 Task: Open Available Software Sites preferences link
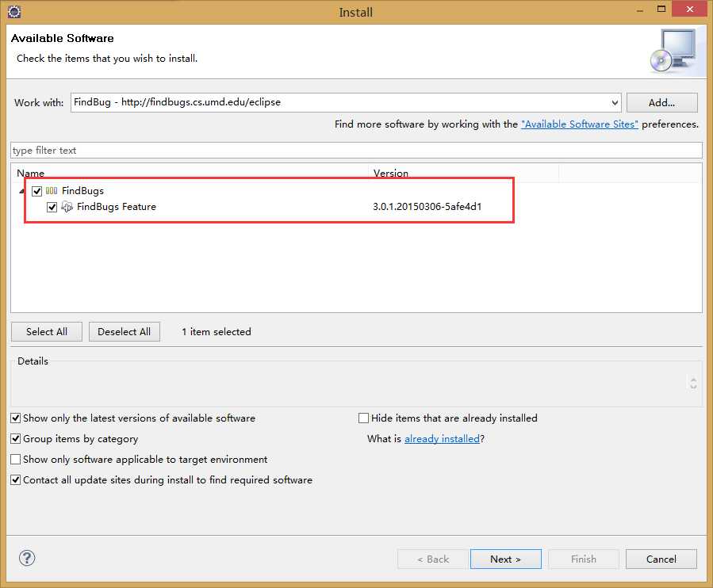click(579, 124)
